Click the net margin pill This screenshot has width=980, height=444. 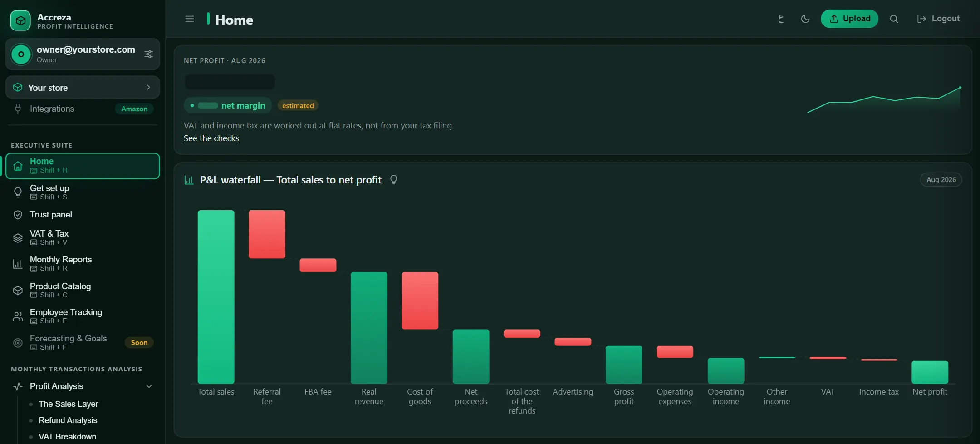[228, 105]
